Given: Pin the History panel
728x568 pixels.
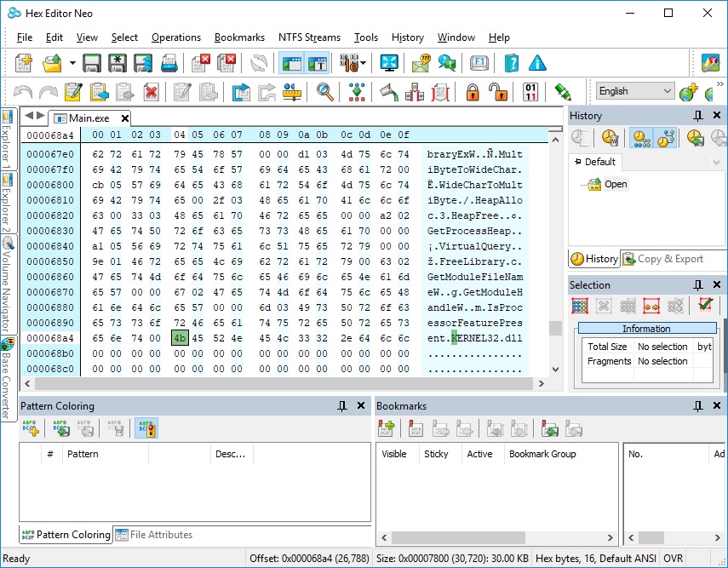Looking at the screenshot, I should click(x=698, y=115).
